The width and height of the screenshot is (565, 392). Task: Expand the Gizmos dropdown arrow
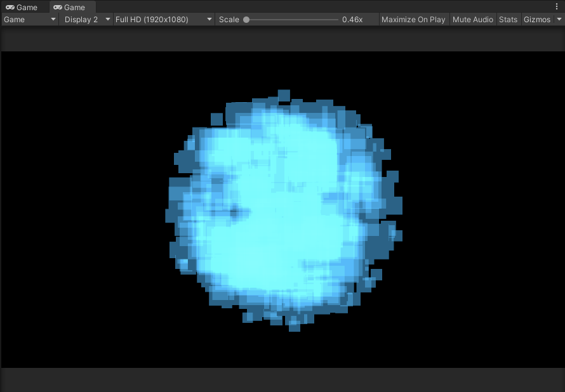(x=559, y=19)
